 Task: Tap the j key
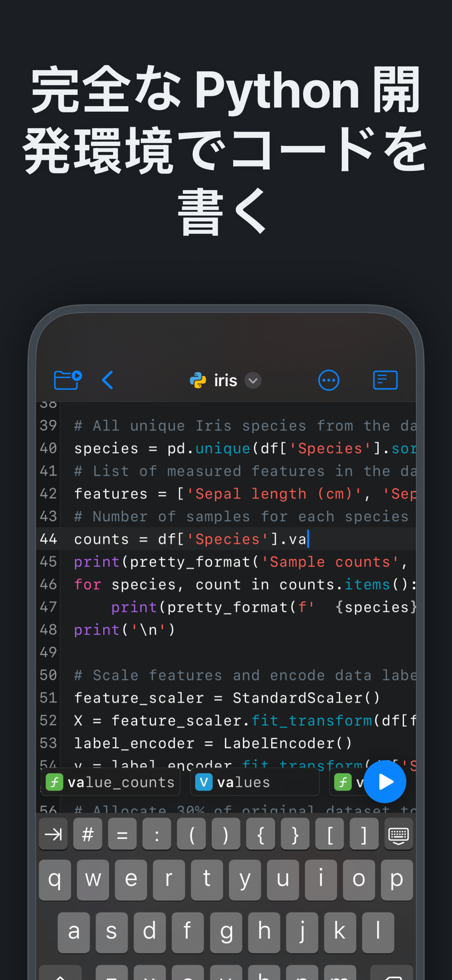pos(302,932)
